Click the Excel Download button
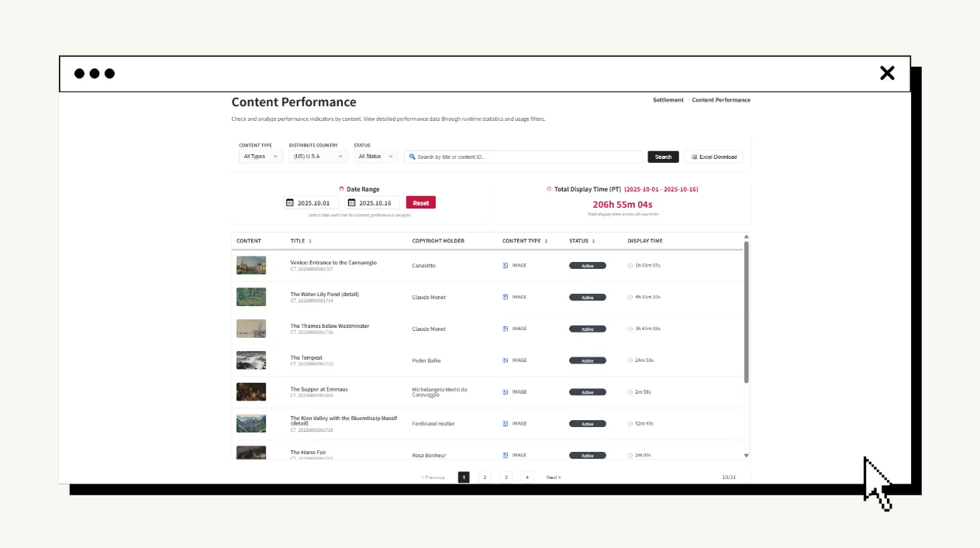 coord(714,157)
